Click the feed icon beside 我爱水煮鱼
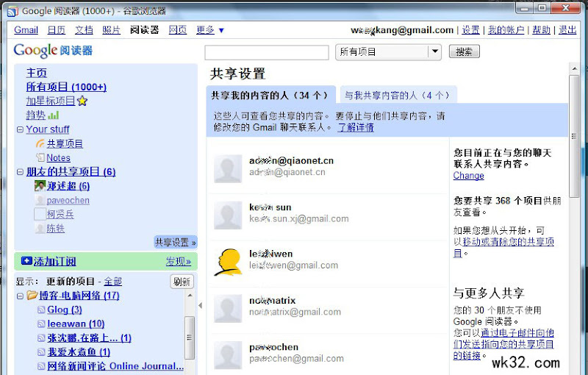Image resolution: width=588 pixels, height=375 pixels. [x=41, y=352]
